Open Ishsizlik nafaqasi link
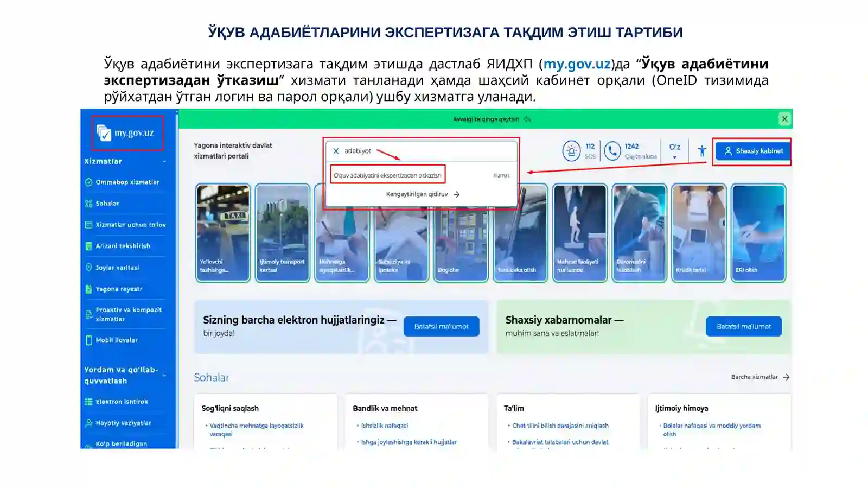The width and height of the screenshot is (868, 488). [385, 426]
